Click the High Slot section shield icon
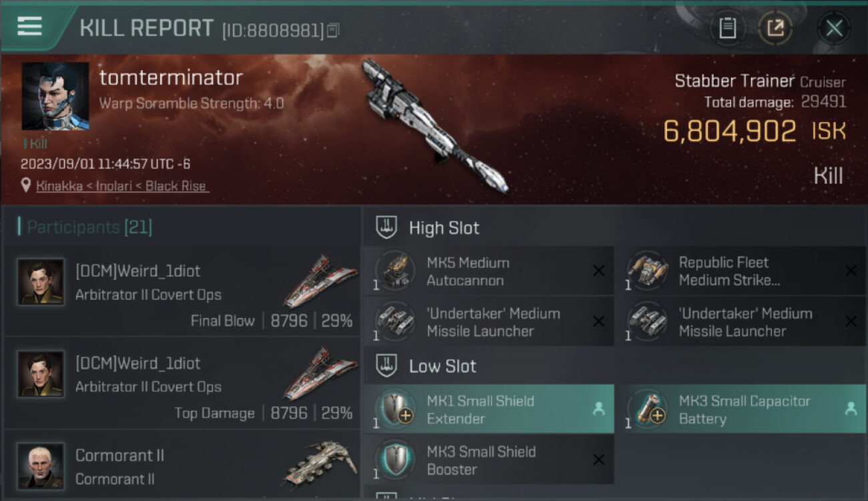 pyautogui.click(x=387, y=227)
